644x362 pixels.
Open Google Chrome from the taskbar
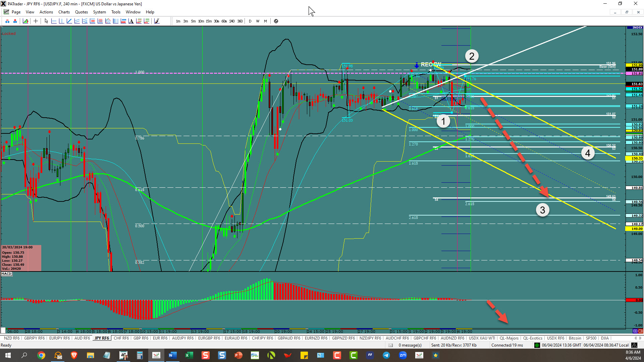[x=41, y=355]
